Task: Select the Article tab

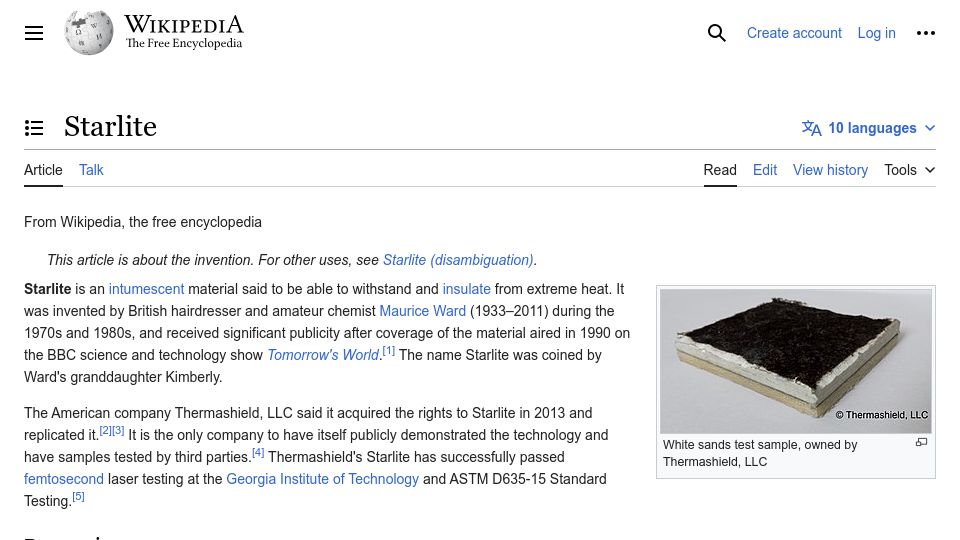Action: [x=43, y=170]
